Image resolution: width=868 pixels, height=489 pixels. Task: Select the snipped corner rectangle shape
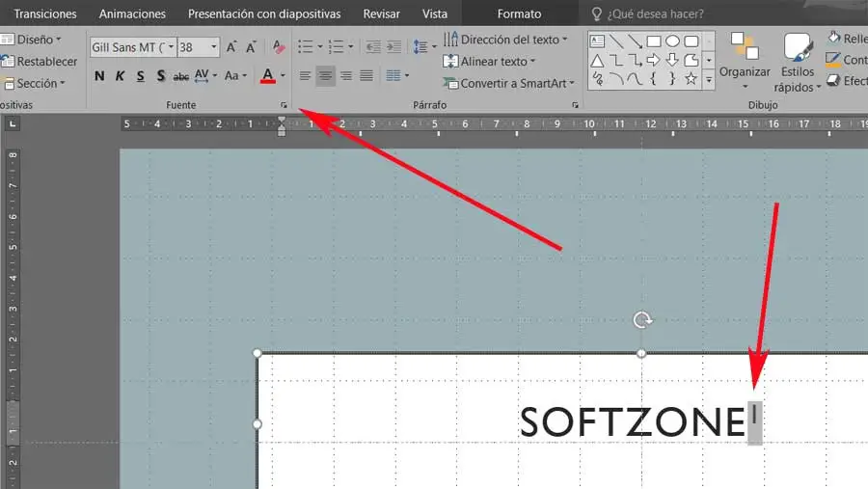(692, 60)
